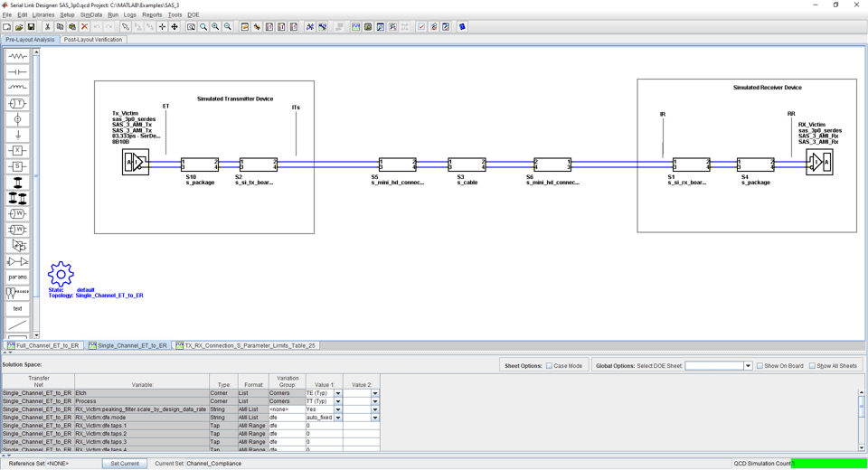
Task: Click the green QCD simulation progress bar
Action: click(829, 464)
